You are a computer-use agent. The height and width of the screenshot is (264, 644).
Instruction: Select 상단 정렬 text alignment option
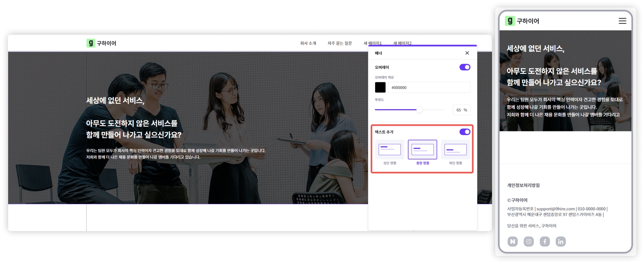point(390,153)
